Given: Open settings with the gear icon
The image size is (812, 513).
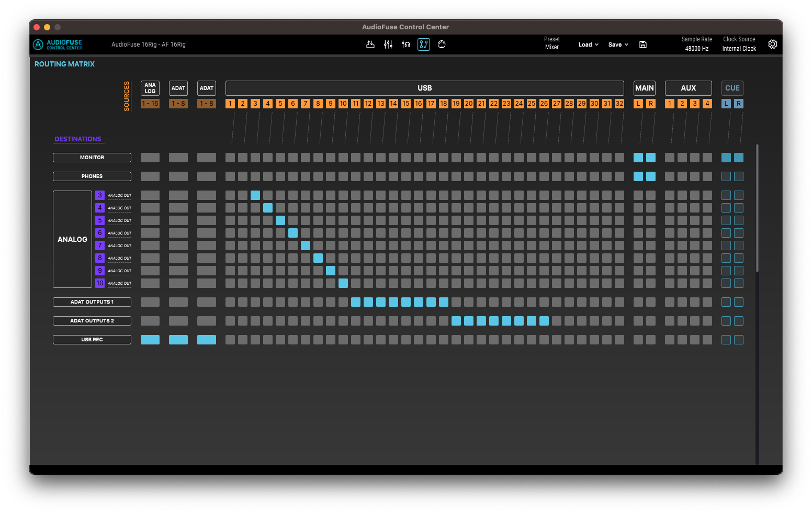Looking at the screenshot, I should click(x=773, y=44).
